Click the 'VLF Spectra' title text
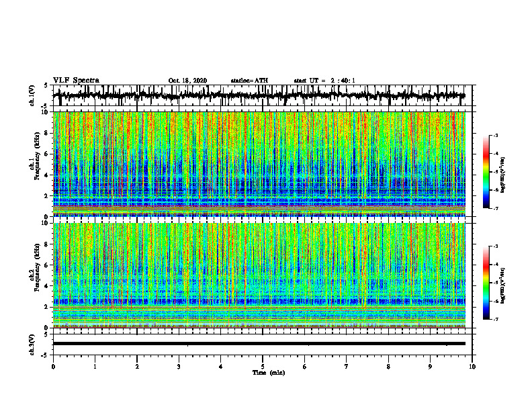Screen dimensions: 532x411 tap(76, 81)
